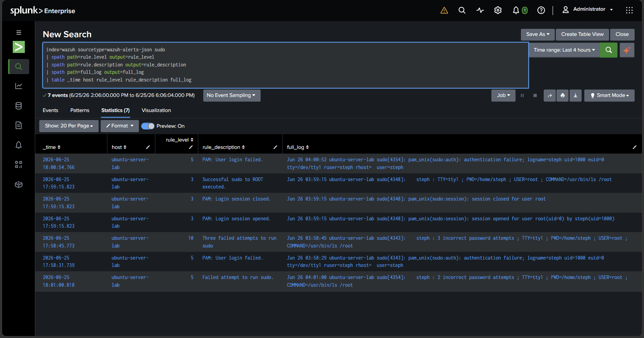Open the dashboards icon in sidebar
The height and width of the screenshot is (338, 644).
(19, 165)
